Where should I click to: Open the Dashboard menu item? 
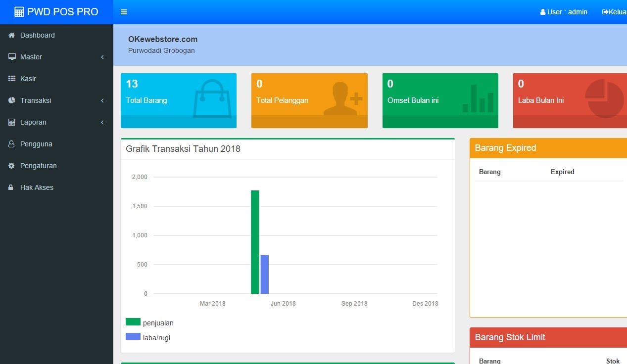pos(56,35)
